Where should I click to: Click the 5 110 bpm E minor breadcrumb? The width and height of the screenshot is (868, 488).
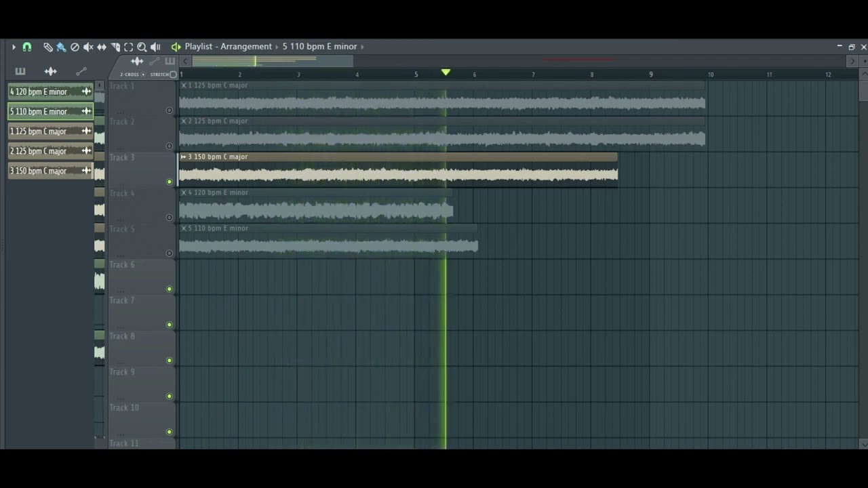[319, 47]
